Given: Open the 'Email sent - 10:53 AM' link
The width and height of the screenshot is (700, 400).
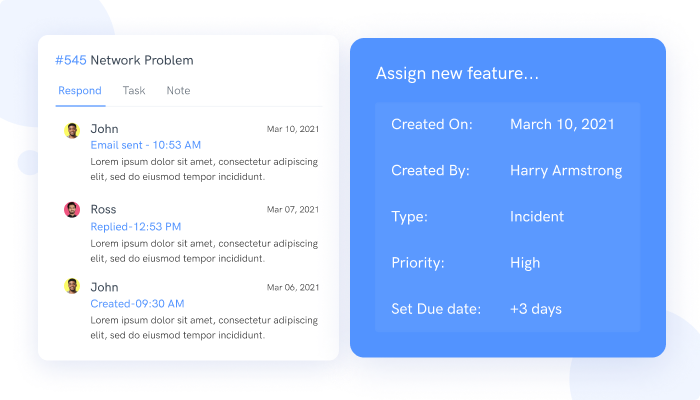Looking at the screenshot, I should click(x=146, y=145).
